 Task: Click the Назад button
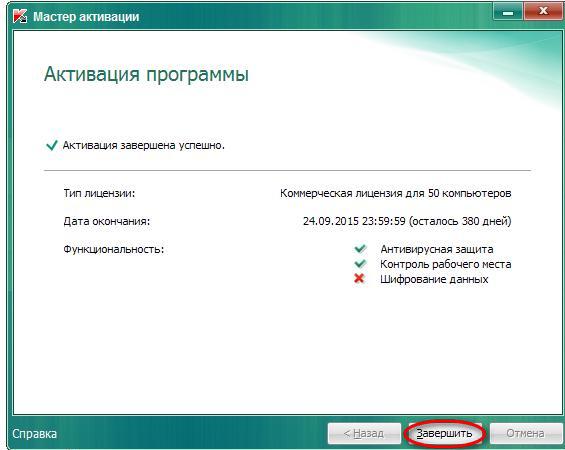pos(364,433)
